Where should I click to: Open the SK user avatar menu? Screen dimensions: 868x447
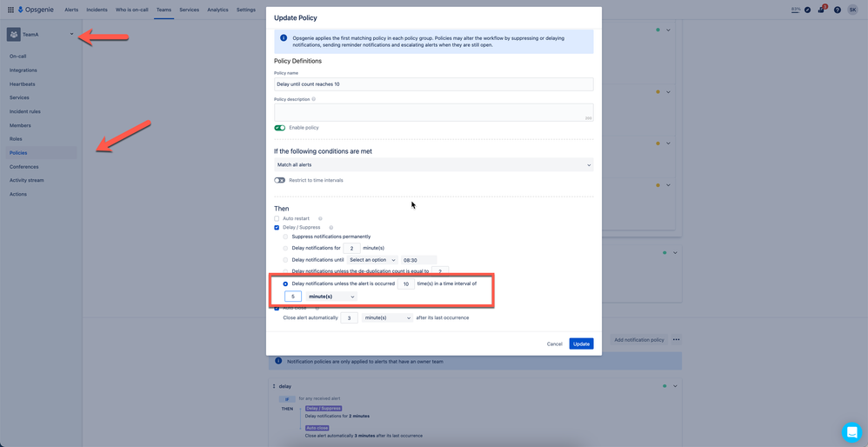pyautogui.click(x=852, y=10)
